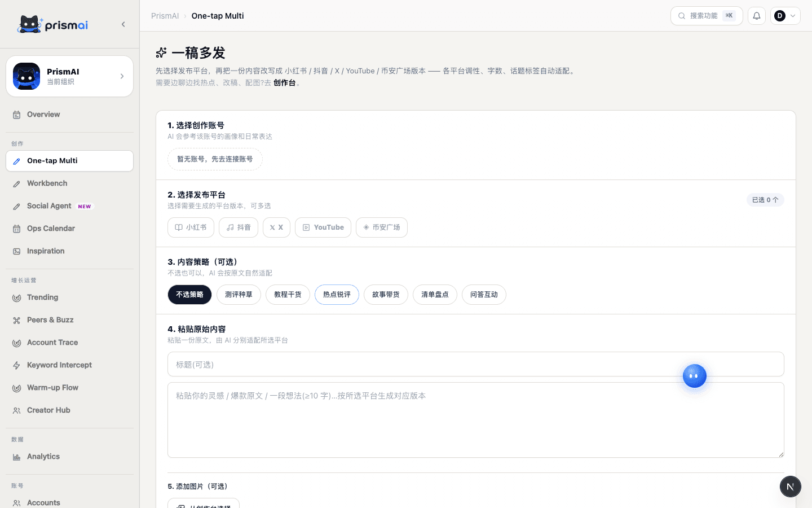
Task: Go to Overview page
Action: [69, 115]
